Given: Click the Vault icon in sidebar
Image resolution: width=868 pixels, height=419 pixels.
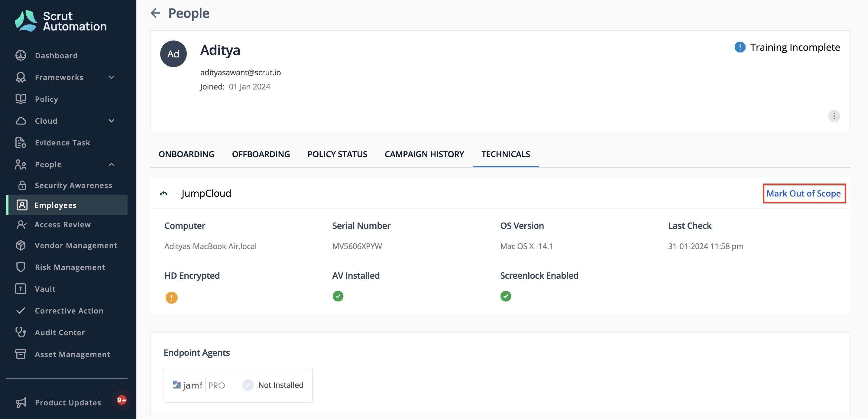Looking at the screenshot, I should point(21,289).
